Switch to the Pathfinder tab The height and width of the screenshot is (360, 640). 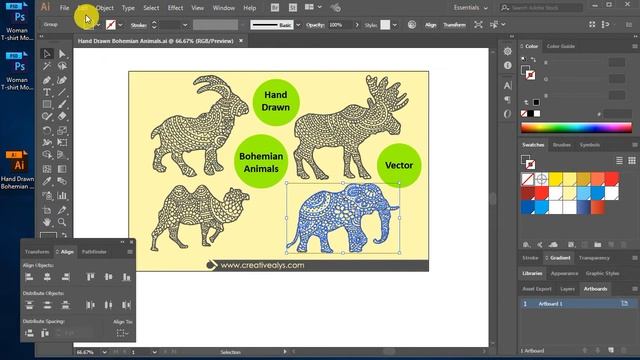(94, 252)
